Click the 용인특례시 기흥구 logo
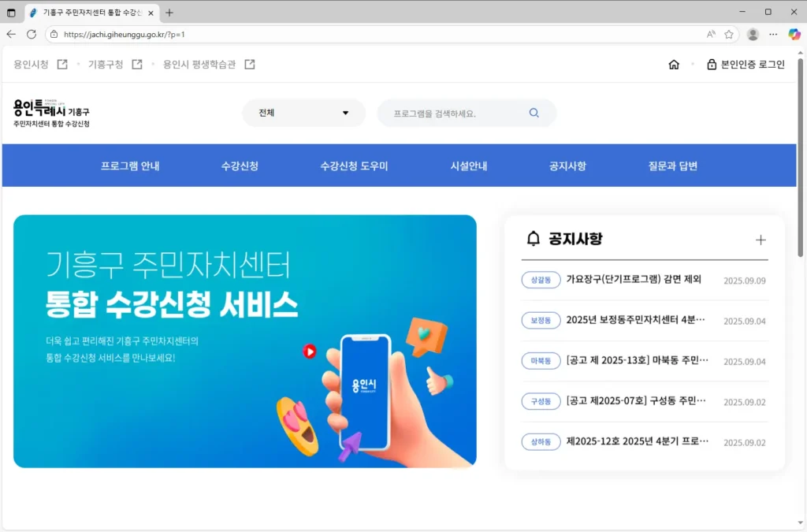This screenshot has width=807, height=532. 51,111
